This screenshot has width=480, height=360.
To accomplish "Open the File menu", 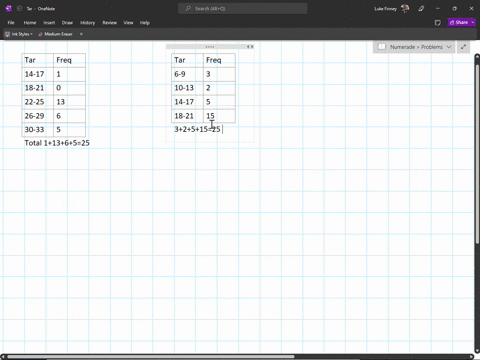I will tap(11, 23).
